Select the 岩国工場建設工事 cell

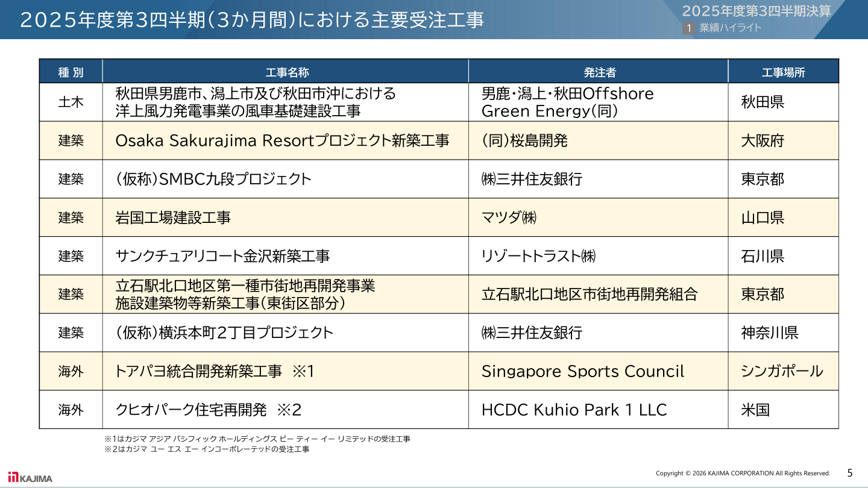click(x=173, y=217)
